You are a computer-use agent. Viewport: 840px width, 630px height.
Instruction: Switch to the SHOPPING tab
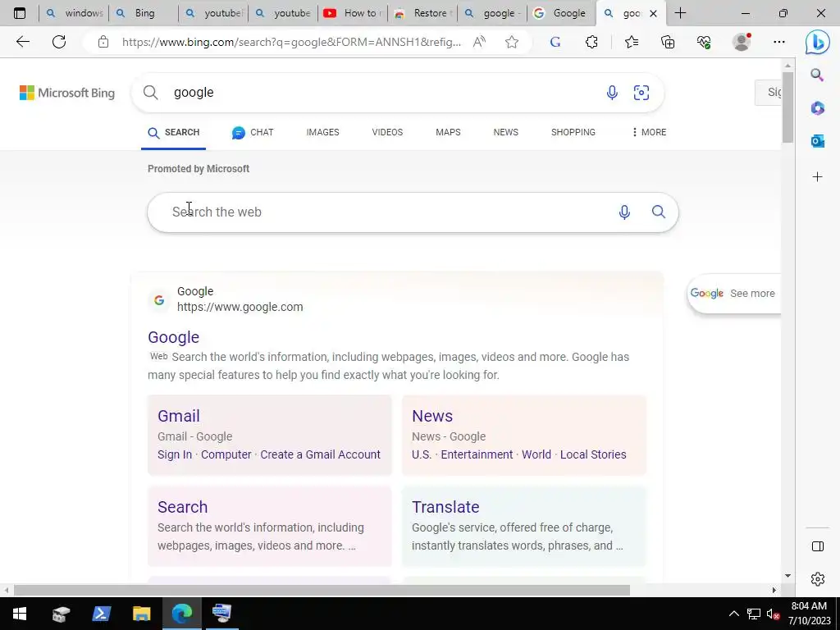click(x=573, y=132)
